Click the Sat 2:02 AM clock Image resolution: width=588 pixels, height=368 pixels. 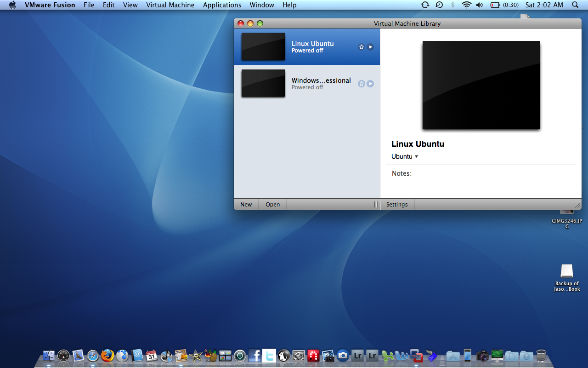(544, 5)
